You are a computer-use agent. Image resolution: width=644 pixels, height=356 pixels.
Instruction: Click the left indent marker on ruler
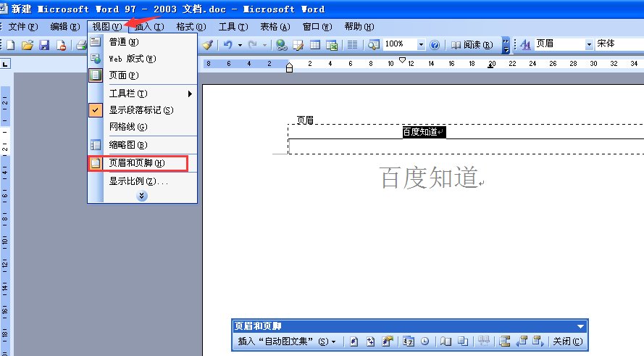[x=290, y=69]
